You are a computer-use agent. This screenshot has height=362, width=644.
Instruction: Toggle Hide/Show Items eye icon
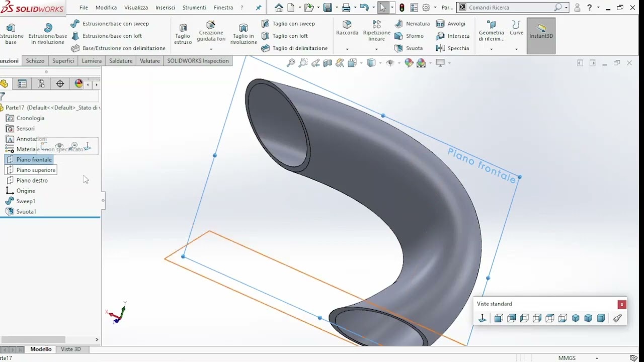click(390, 63)
